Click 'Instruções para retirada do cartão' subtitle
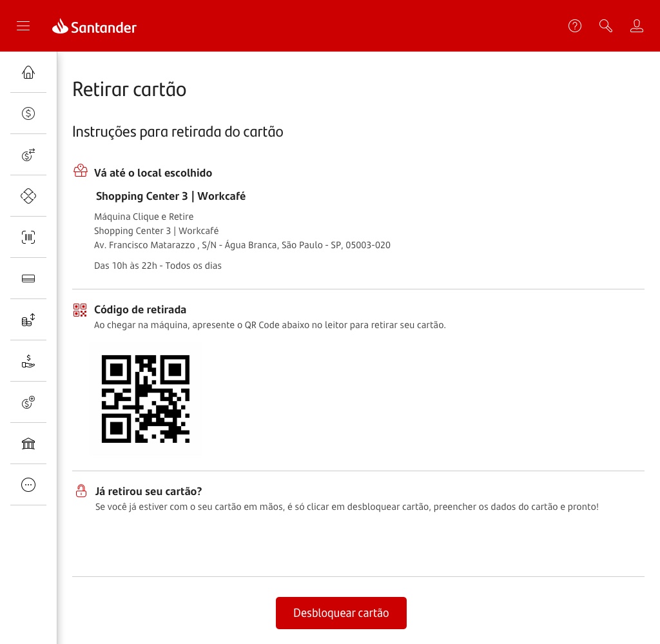The height and width of the screenshot is (644, 660). (x=178, y=132)
